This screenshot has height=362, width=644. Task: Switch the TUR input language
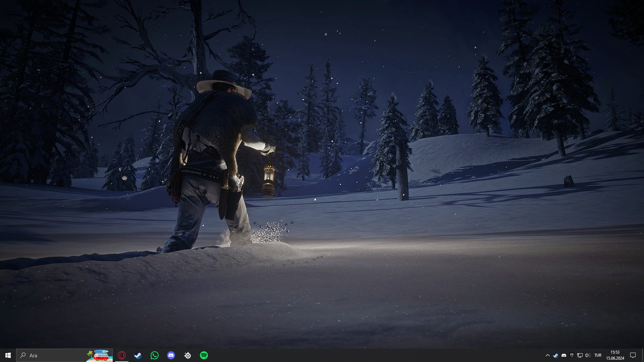tap(598, 355)
